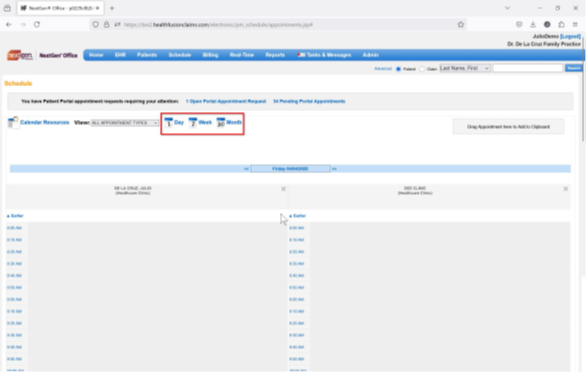Open the Real-Time menu
Image resolution: width=586 pixels, height=372 pixels.
(x=242, y=55)
